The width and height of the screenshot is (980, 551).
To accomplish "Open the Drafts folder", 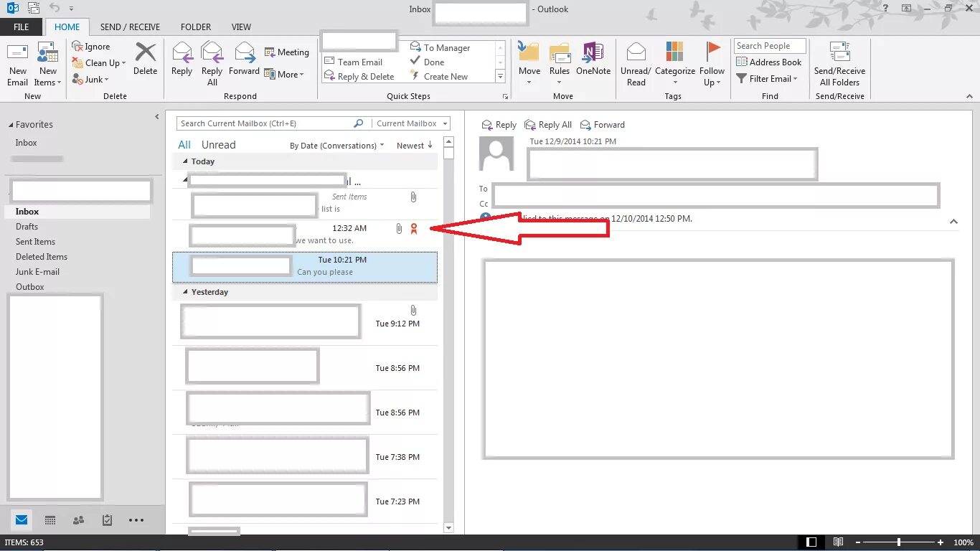I will 27,227.
